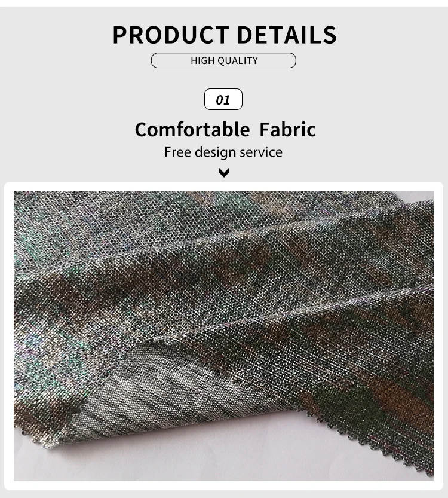The height and width of the screenshot is (498, 448).
Task: Select the "HIGH QUALITY" pill badge
Action: 223,60
